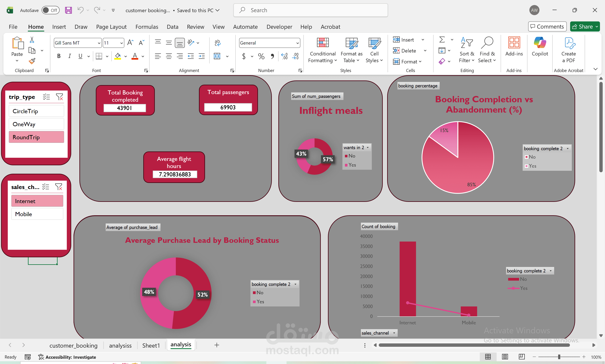Screen dimensions: 605x364
Task: Collapse the ribbon with the chevron
Action: (x=595, y=69)
